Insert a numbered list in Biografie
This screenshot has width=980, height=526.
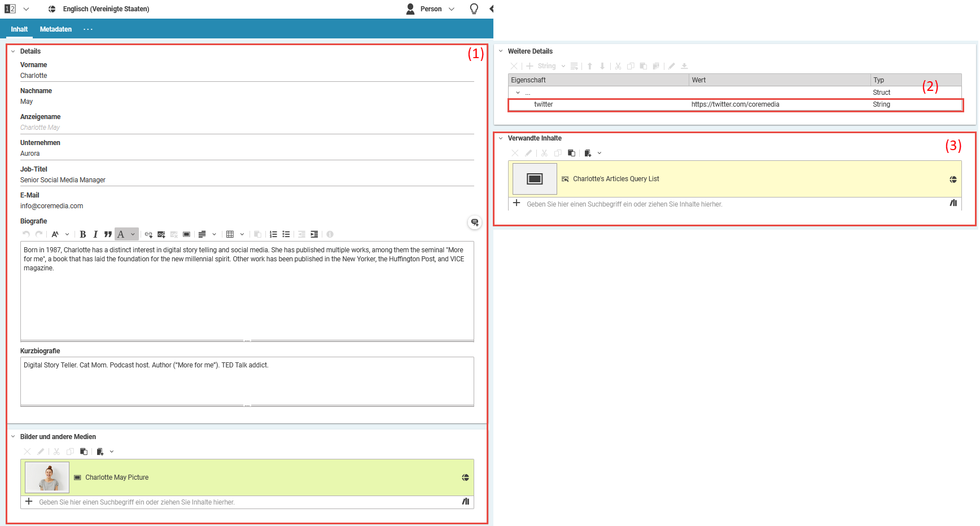pos(273,234)
